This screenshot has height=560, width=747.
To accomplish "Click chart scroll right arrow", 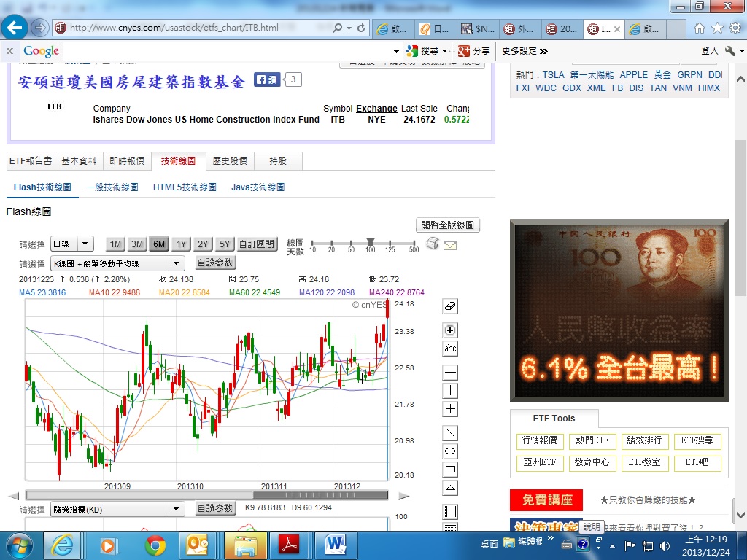I will point(404,496).
